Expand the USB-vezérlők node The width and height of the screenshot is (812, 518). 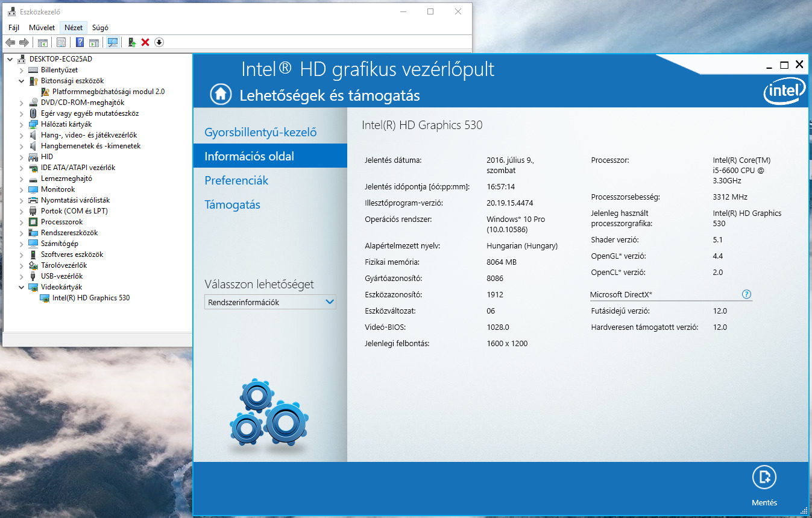(x=22, y=276)
